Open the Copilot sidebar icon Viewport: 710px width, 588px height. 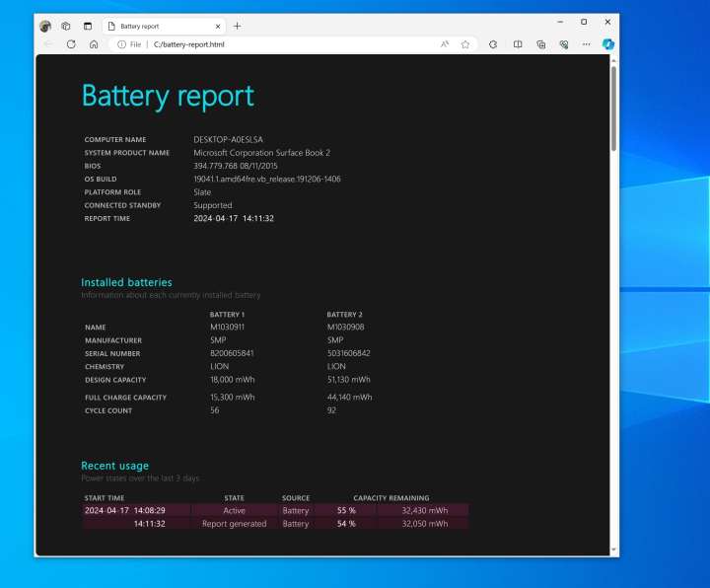pyautogui.click(x=608, y=44)
